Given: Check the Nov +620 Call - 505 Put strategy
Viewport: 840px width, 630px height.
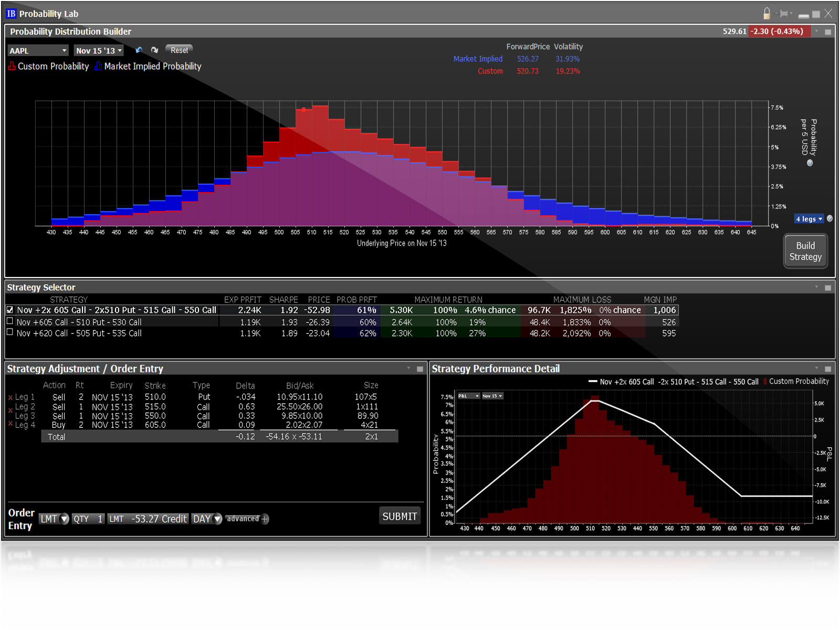Looking at the screenshot, I should (9, 332).
